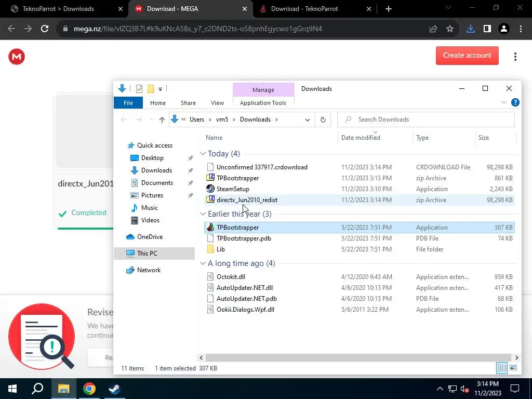Open Chrome downloads tray icon
Viewport: 532px width, 399px height.
pyautogui.click(x=470, y=29)
